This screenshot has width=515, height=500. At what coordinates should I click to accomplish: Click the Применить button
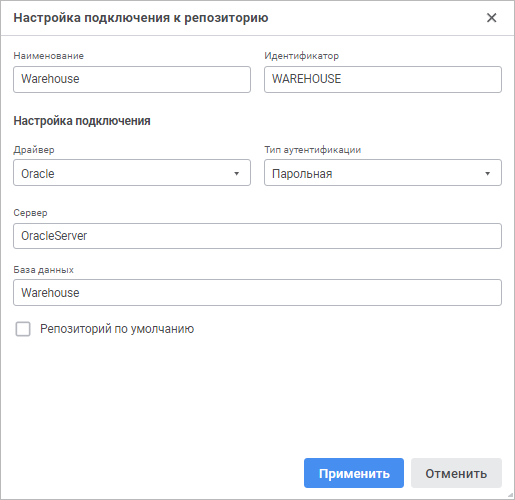pyautogui.click(x=354, y=473)
